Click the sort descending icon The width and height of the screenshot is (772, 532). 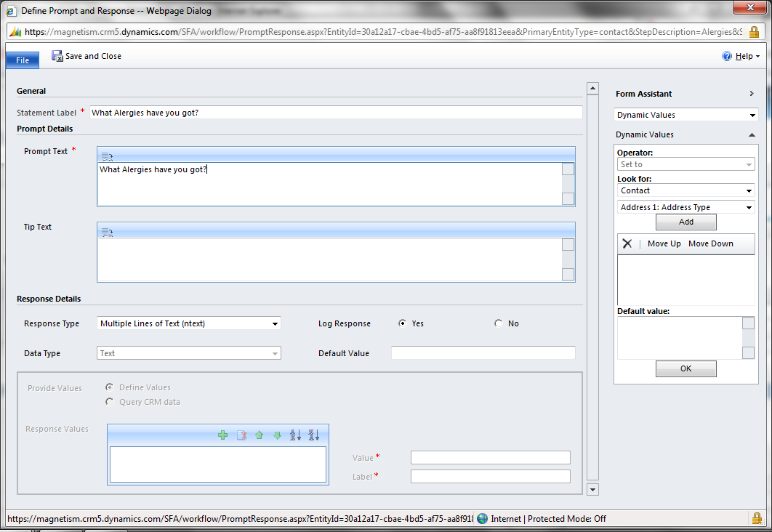tap(314, 435)
